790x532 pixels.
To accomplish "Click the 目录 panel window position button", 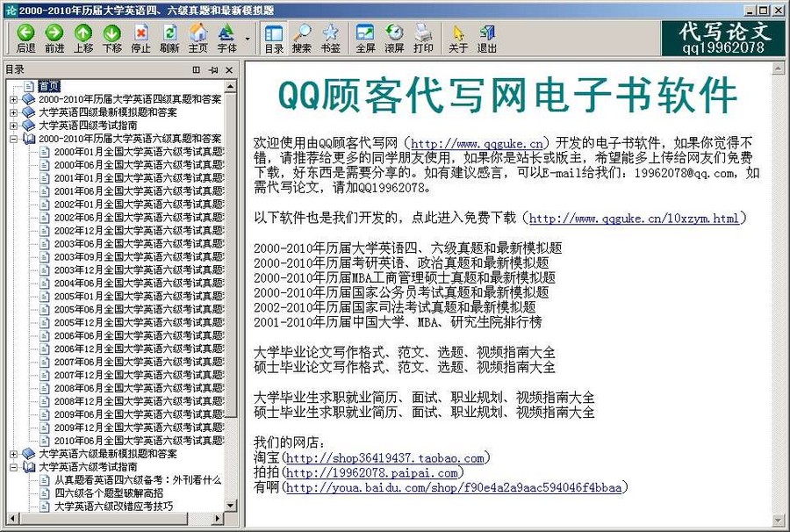I will click(x=197, y=70).
